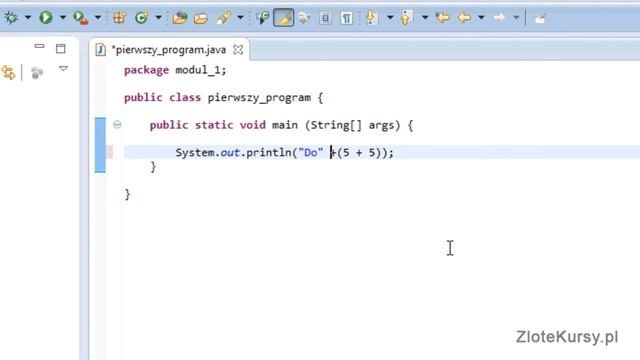Toggle Mark Occurrences highlighter button
The image size is (640, 360).
(x=284, y=18)
